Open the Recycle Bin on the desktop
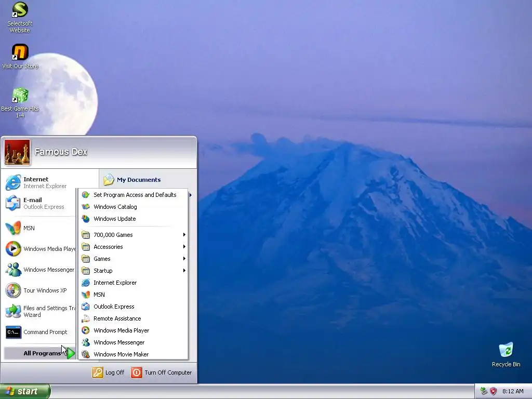Screen dimensions: 532x399 click(506, 354)
